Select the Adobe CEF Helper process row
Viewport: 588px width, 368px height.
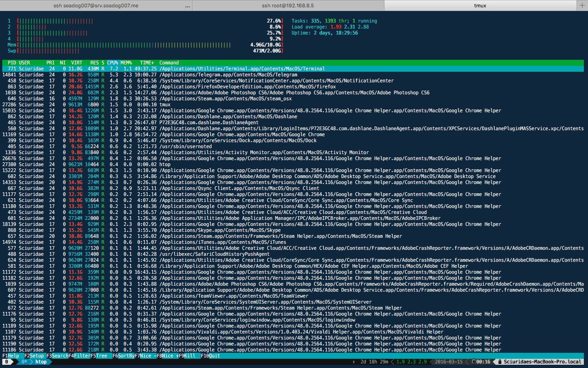pyautogui.click(x=293, y=266)
